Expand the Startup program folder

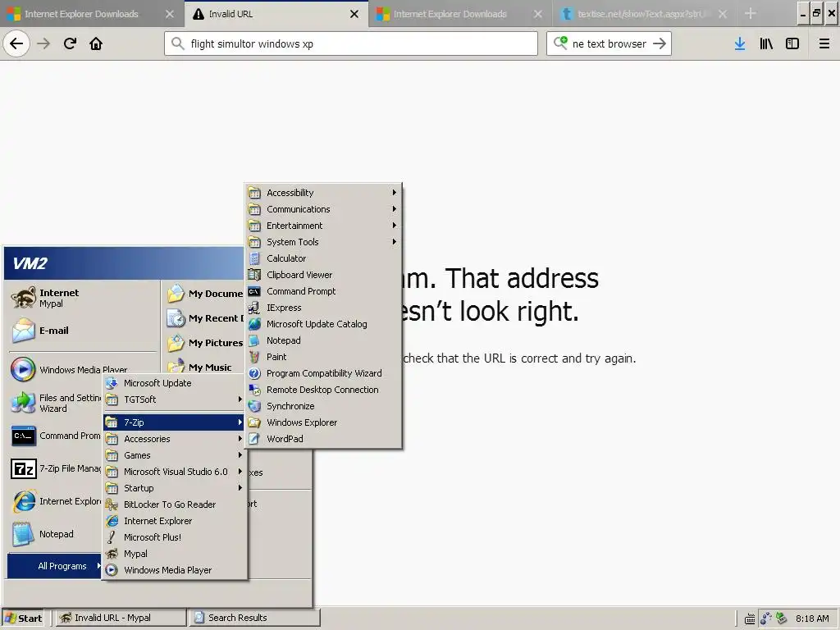(175, 488)
